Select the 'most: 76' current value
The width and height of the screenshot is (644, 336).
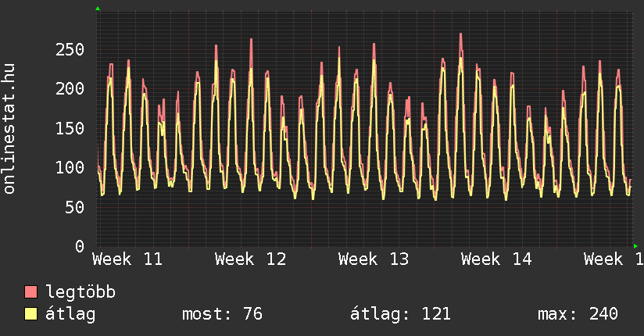[222, 314]
